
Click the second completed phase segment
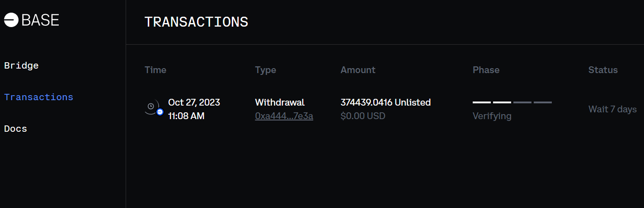[502, 102]
